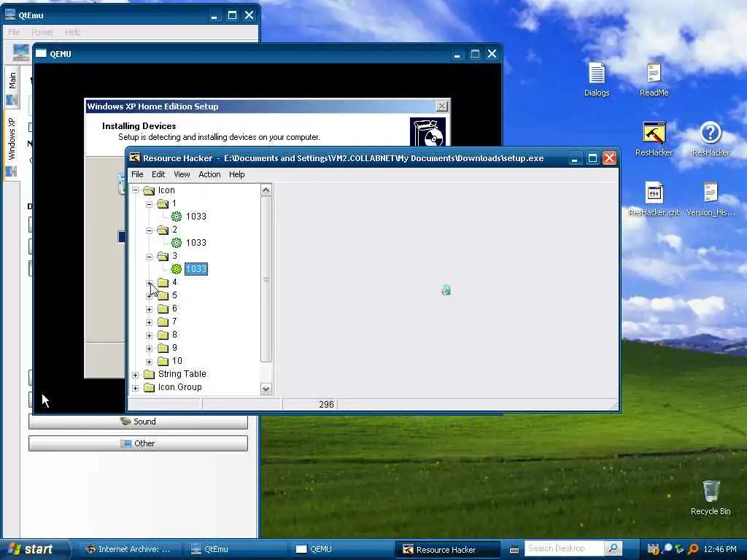
Task: Click the folder 10 icon in tree
Action: [x=163, y=362]
